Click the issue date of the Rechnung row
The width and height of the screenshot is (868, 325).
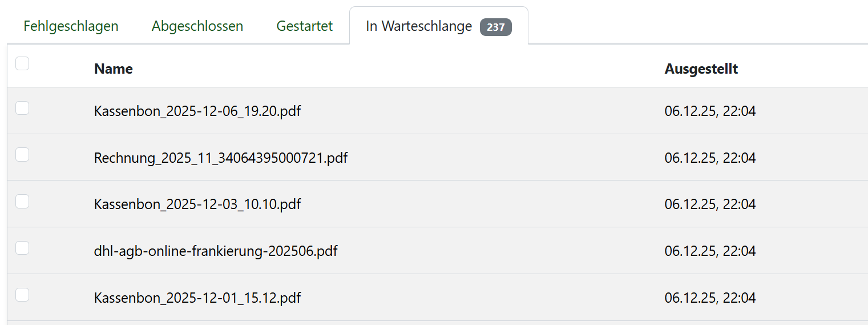pos(710,158)
